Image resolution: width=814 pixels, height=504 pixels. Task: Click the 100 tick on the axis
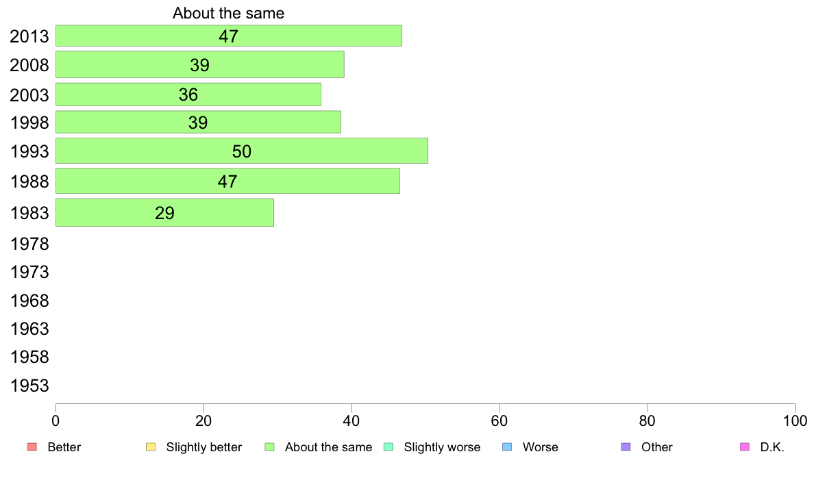pyautogui.click(x=795, y=421)
